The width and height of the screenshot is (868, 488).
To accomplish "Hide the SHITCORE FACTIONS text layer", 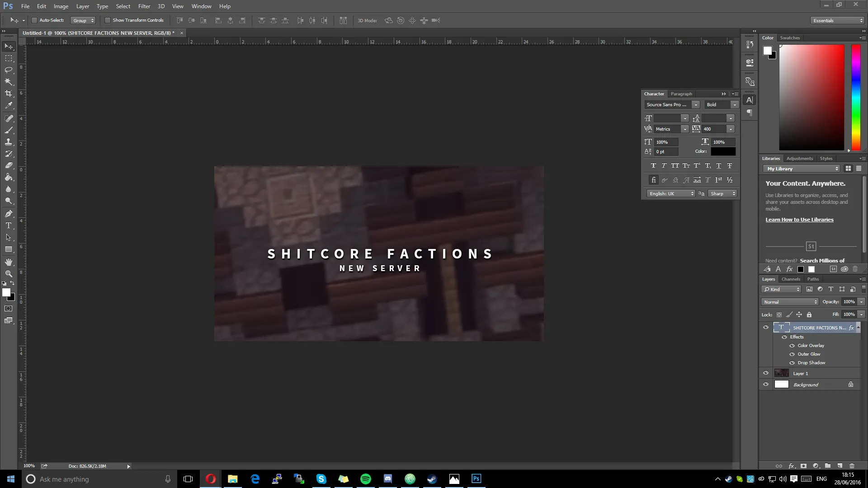I will (x=766, y=328).
